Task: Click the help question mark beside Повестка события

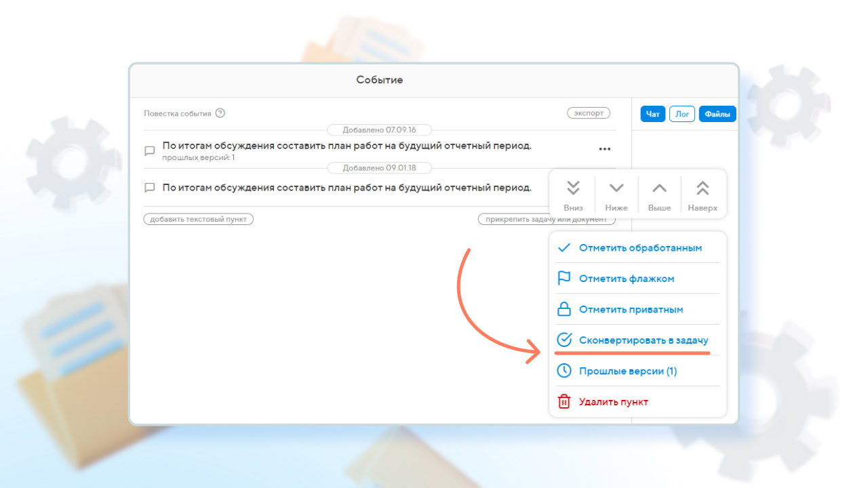Action: 220,113
